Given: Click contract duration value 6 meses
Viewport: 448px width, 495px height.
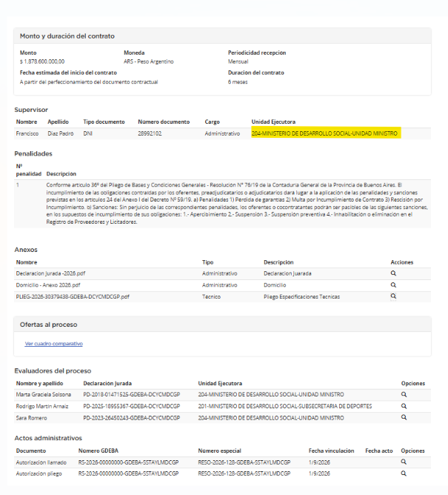Looking at the screenshot, I should click(238, 82).
